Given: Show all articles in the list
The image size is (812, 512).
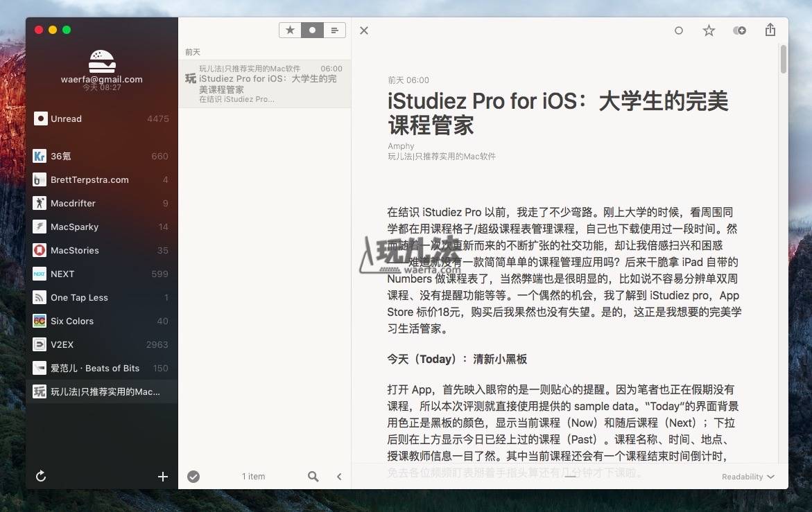Looking at the screenshot, I should pos(334,30).
